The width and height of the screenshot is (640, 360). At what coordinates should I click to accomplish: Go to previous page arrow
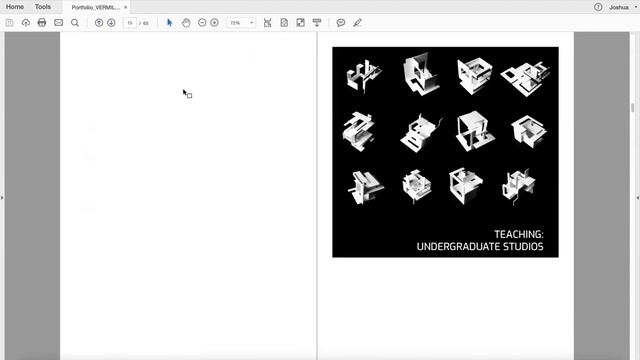(x=99, y=23)
